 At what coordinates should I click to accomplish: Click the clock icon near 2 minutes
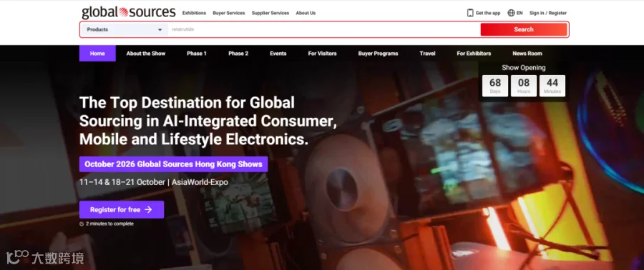pyautogui.click(x=82, y=224)
